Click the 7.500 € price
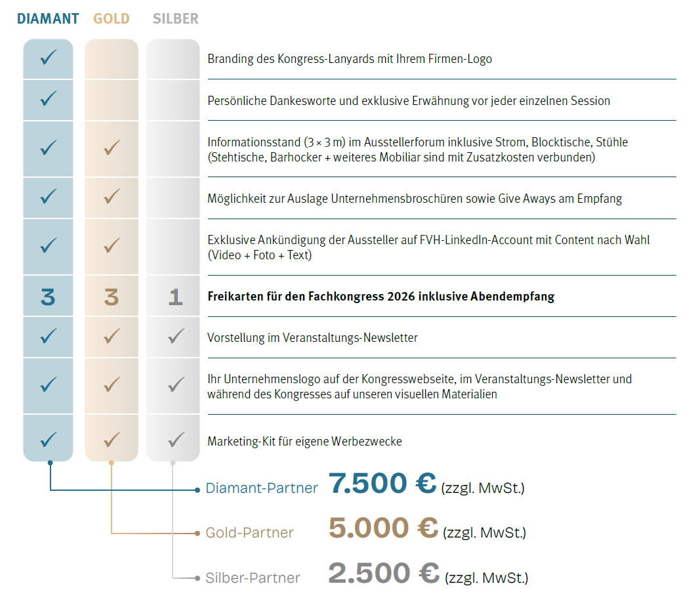 382,484
